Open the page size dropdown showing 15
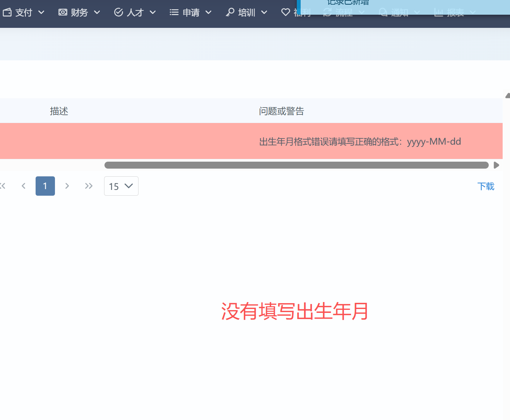Screen dimensions: 510x420 [121, 186]
